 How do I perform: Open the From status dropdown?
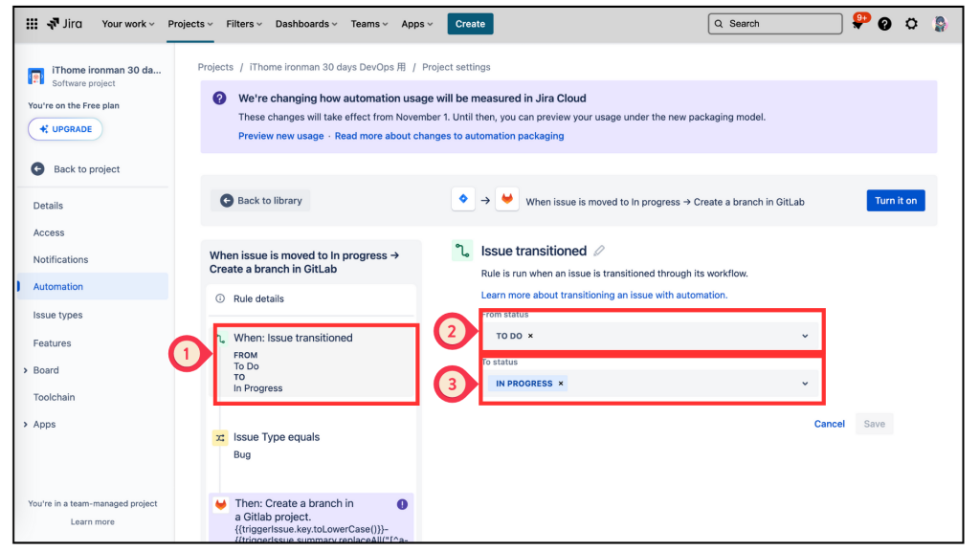coord(805,336)
